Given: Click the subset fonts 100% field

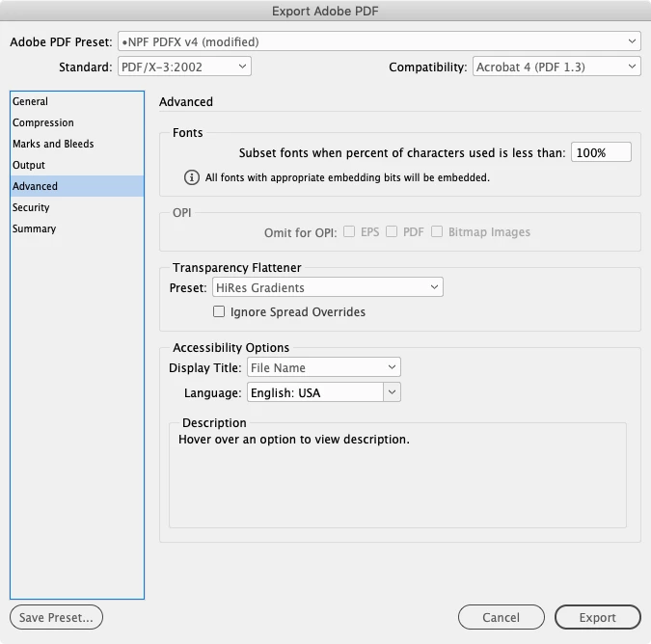Looking at the screenshot, I should click(601, 152).
